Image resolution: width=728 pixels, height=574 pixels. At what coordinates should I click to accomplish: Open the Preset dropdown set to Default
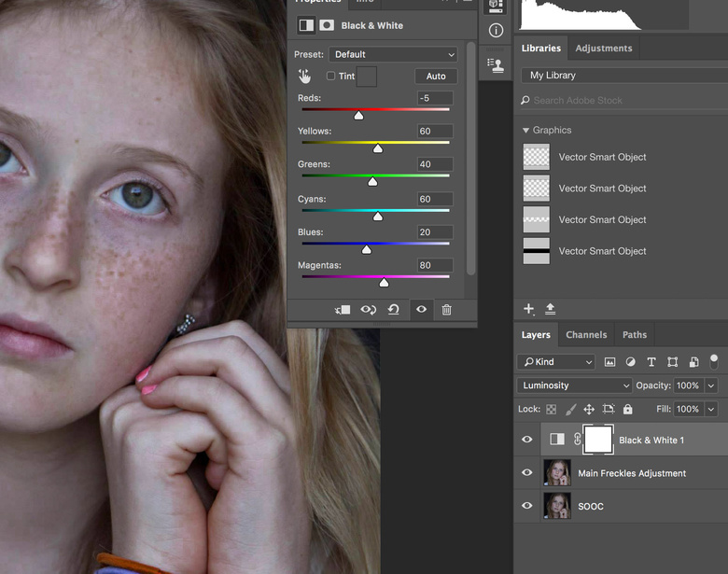[x=393, y=54]
